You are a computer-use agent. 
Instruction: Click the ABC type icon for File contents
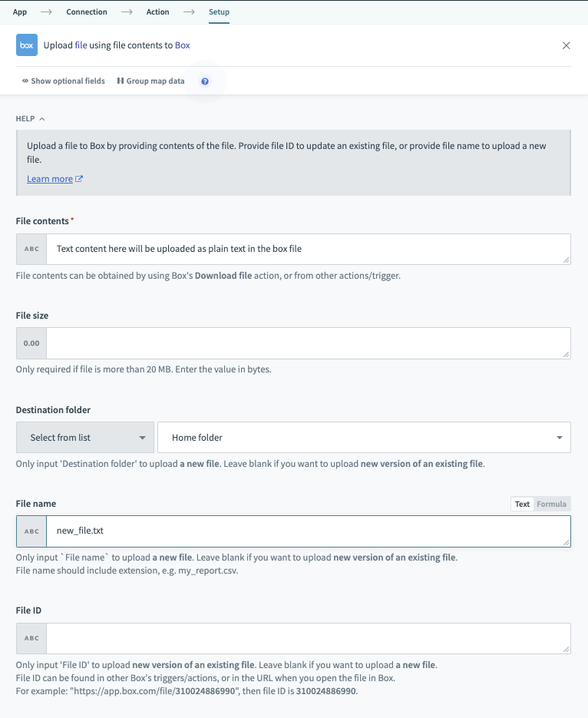click(x=31, y=250)
